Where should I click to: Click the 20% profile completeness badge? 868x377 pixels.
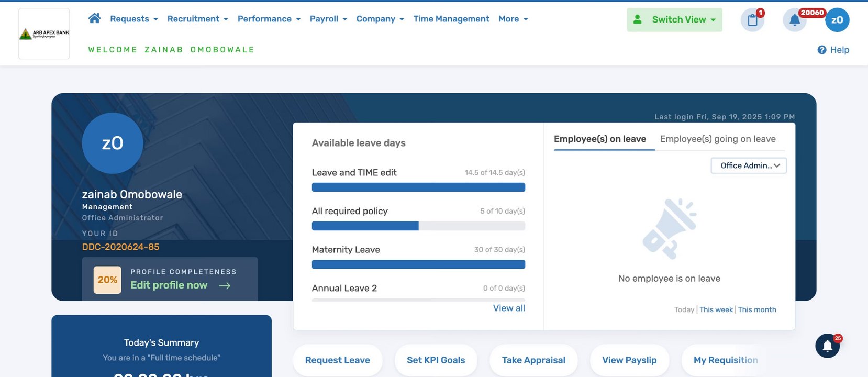coord(107,280)
